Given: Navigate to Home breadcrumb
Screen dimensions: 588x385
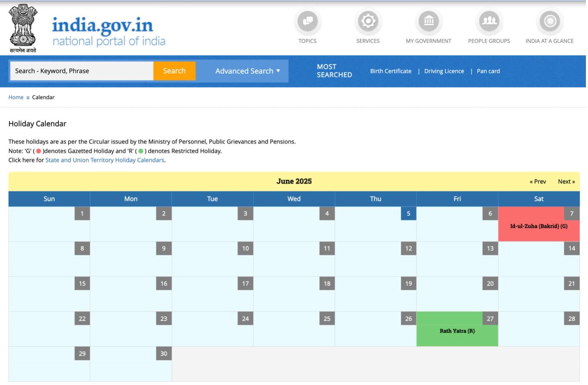Looking at the screenshot, I should (16, 97).
